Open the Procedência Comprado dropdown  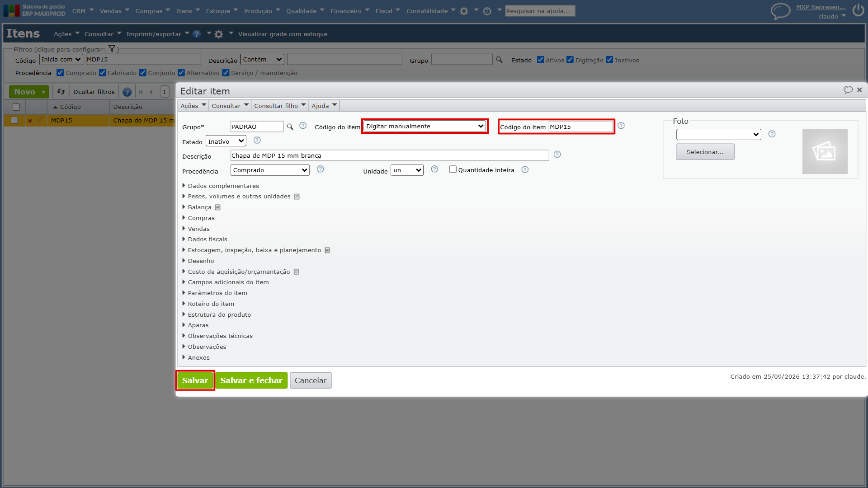tap(270, 170)
